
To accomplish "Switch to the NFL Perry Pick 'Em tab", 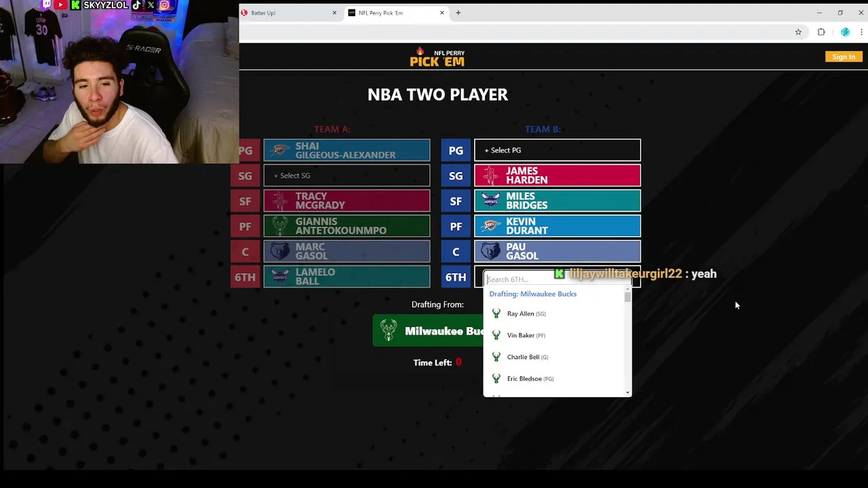I will pos(397,13).
